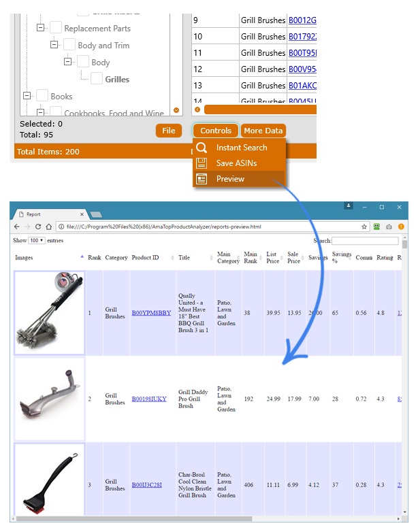Open the Show entries dropdown
Screen dimensions: 418x532
[37, 240]
